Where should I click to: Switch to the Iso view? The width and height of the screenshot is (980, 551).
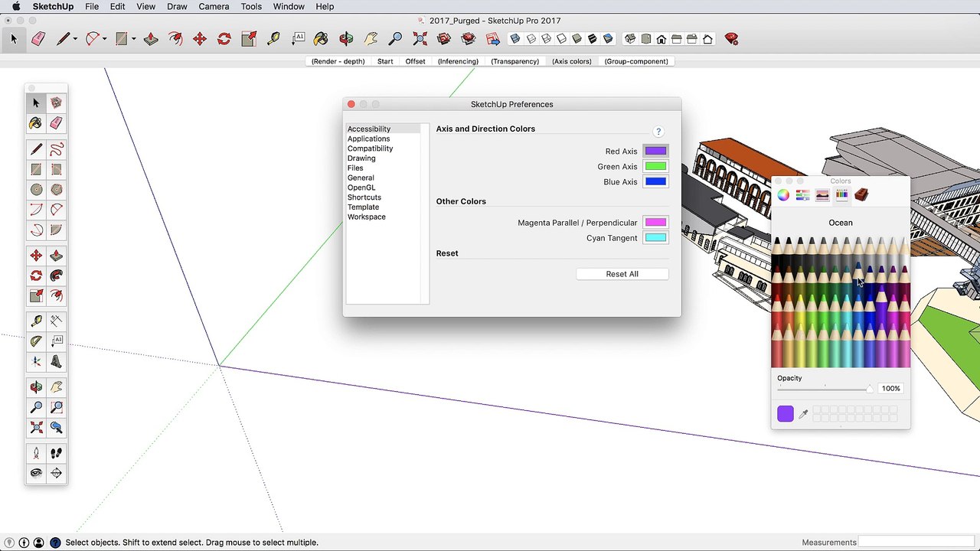630,38
